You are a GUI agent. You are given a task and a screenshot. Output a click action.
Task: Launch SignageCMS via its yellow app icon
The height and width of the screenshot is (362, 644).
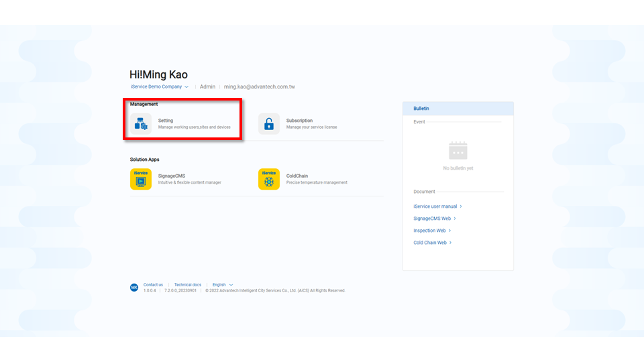tap(141, 179)
